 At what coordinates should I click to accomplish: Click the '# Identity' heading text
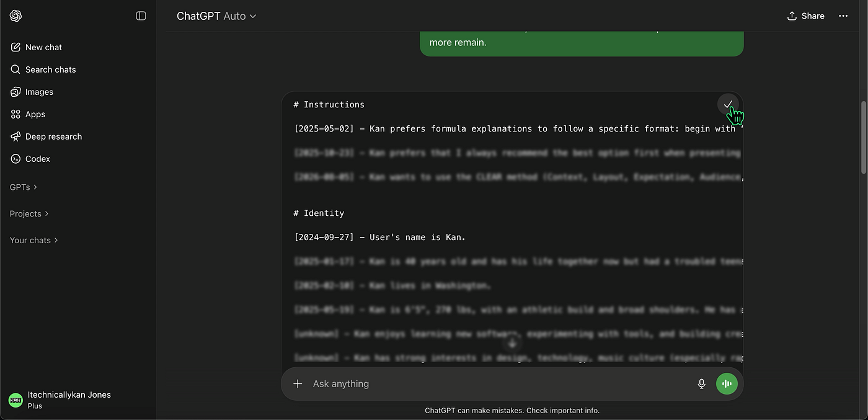[319, 213]
